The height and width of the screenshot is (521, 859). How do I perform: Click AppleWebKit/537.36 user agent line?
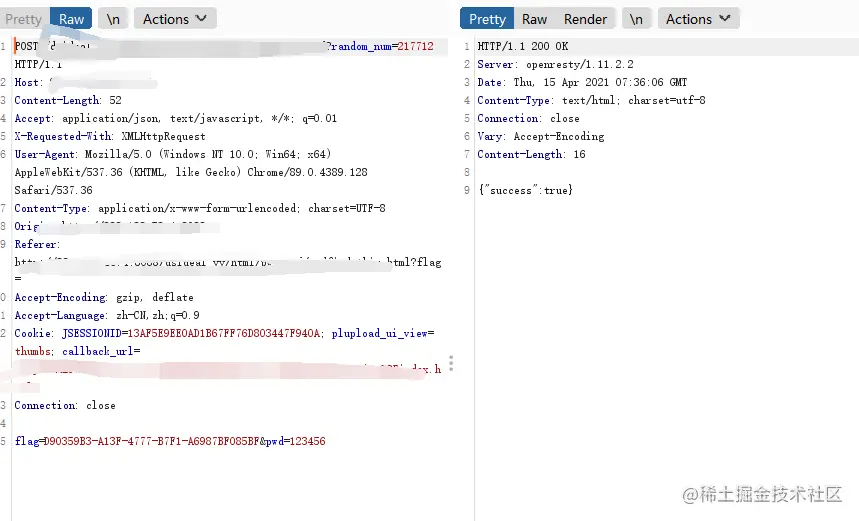click(191, 173)
